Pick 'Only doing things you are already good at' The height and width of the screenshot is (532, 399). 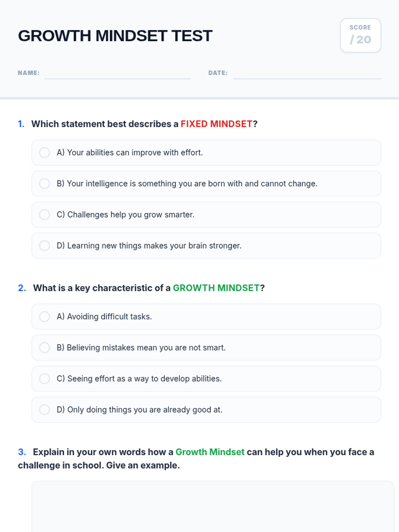click(x=45, y=410)
